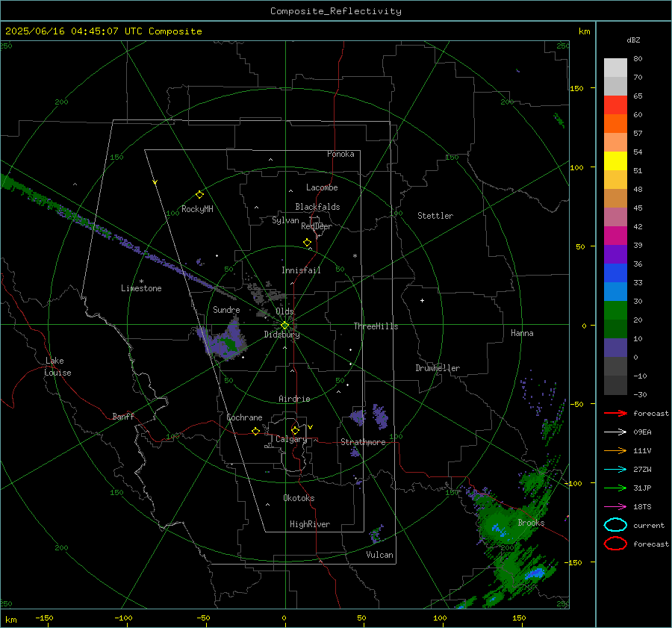The image size is (672, 628).
Task: Select the dark grey -10 dBZ swatch
Action: [x=615, y=385]
